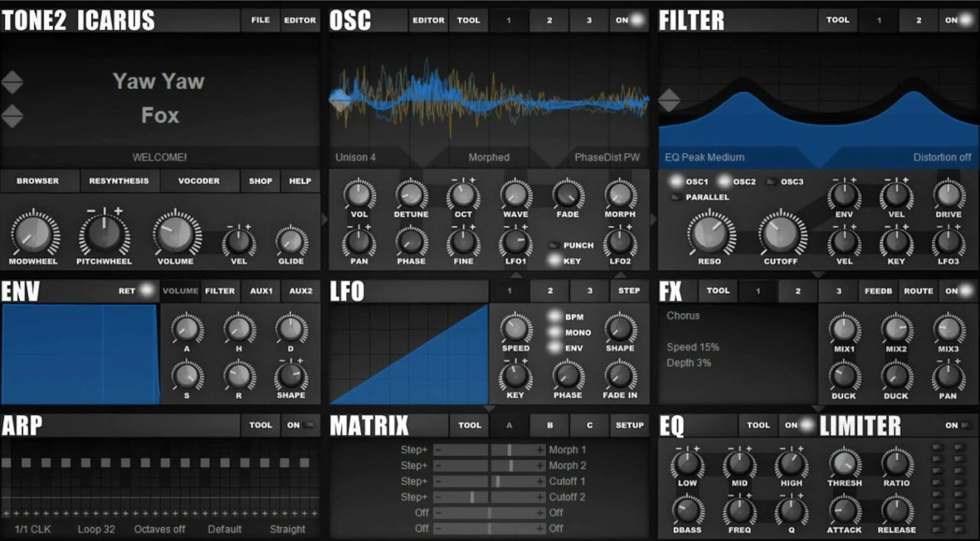Screen dimensions: 980x541
Task: Toggle the FILTER section ON switch
Action: pyautogui.click(x=958, y=20)
